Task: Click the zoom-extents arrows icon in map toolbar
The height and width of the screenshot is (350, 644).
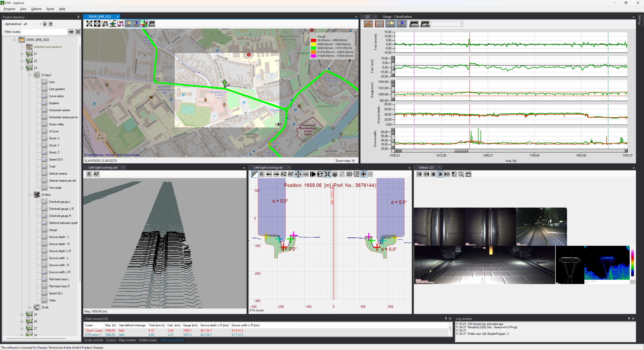Action: (89, 24)
